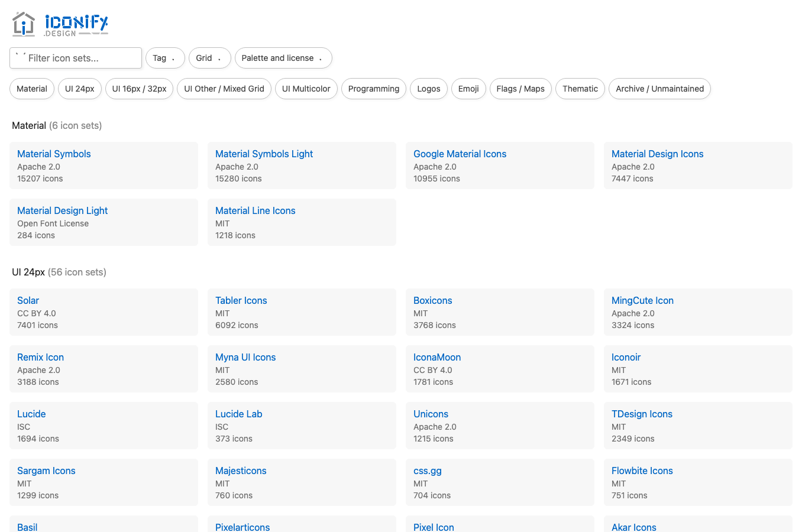
Task: Open the Flowbite Icons set
Action: point(642,471)
